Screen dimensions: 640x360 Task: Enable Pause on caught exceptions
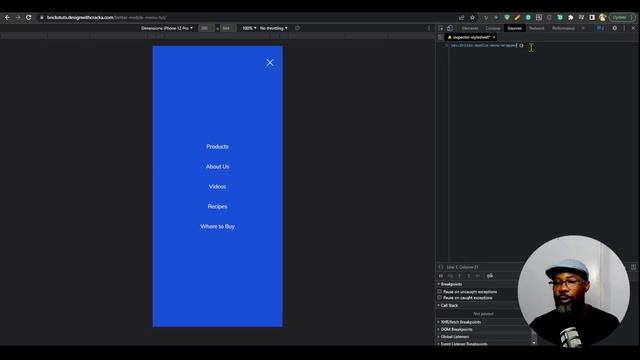click(440, 298)
